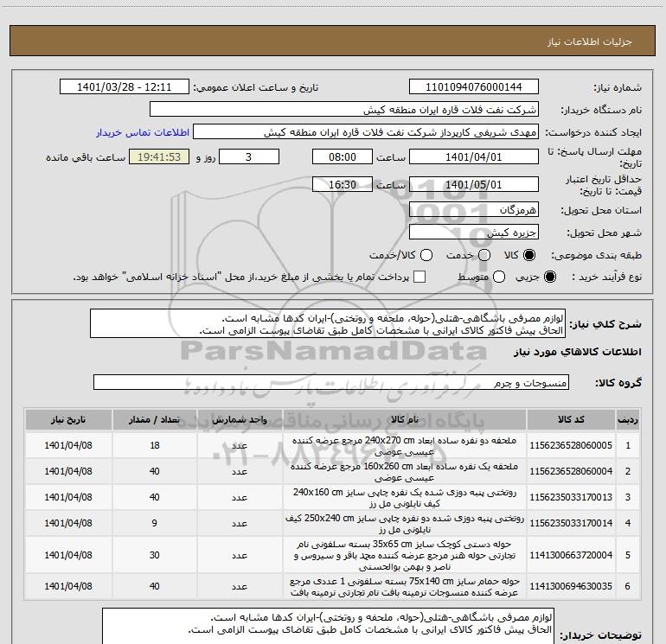Image resolution: width=666 pixels, height=644 pixels.
Task: Click product code 1156236528060004
Action: coord(571,471)
